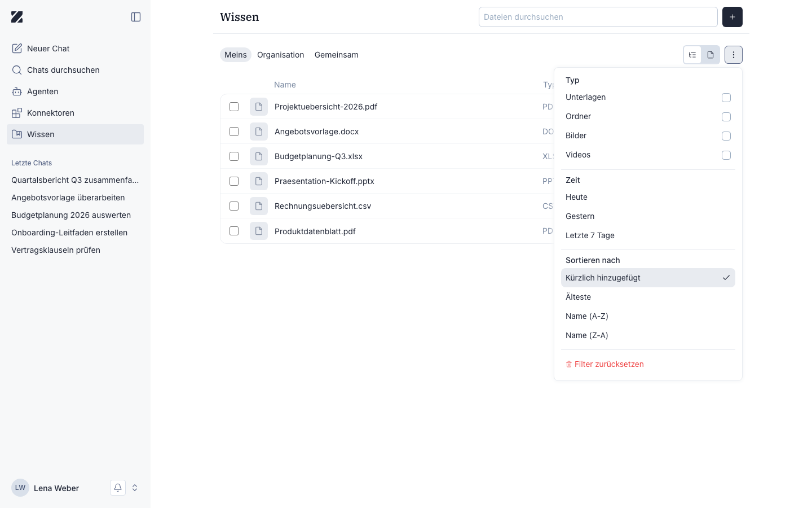This screenshot has width=812, height=508.
Task: Tick checkbox for Angebotsvorlage.docx row
Action: pos(234,132)
